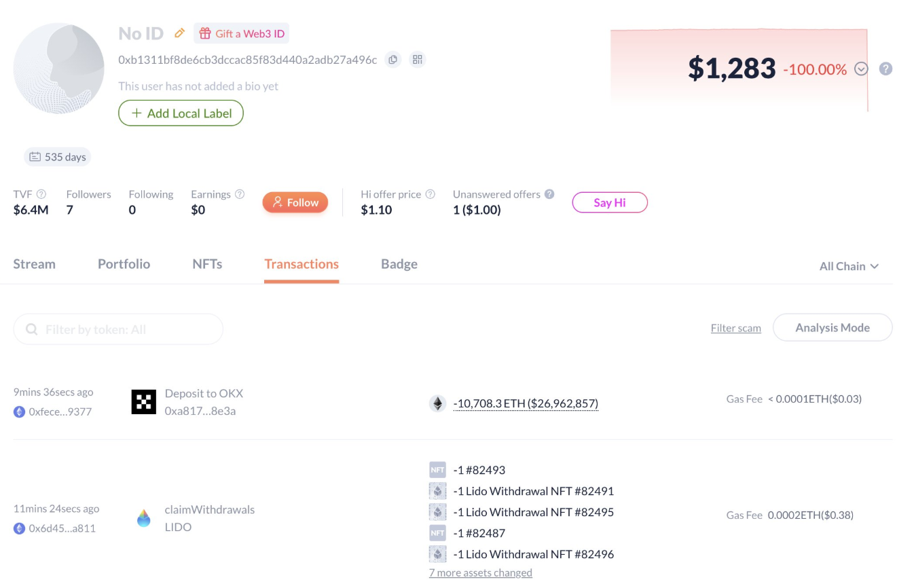Switch to the Portfolio tab
Viewport: 897px width, 588px height.
[124, 264]
